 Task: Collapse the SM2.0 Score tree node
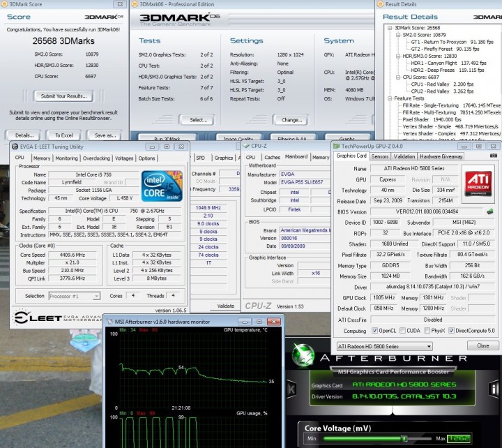398,35
